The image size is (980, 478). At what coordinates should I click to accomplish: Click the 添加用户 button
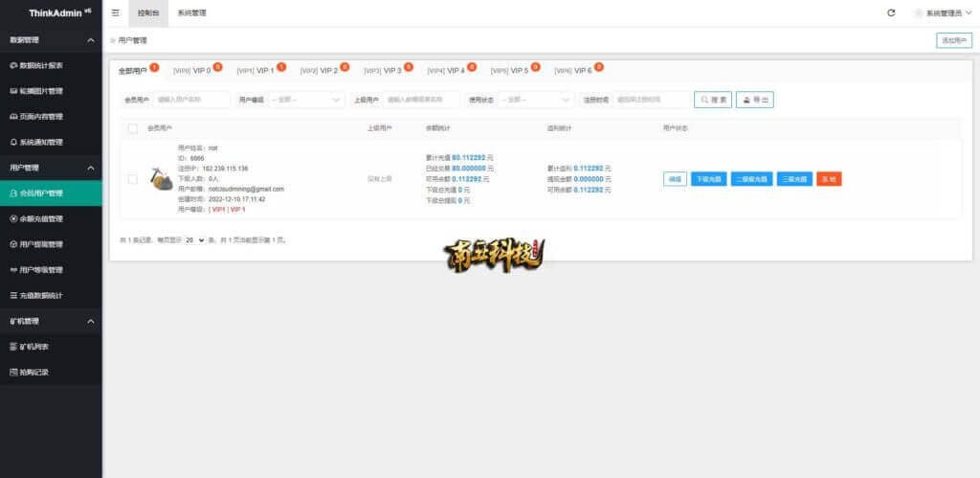tap(953, 40)
